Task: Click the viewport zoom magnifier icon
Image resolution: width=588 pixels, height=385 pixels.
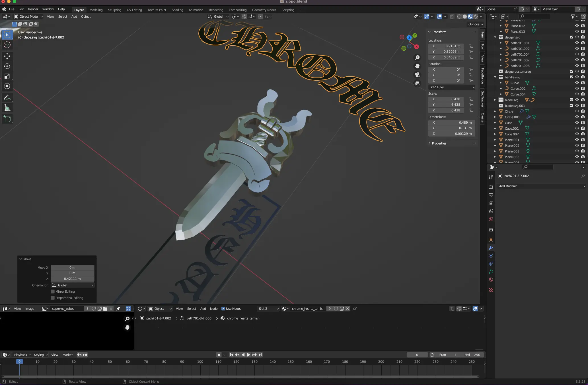Action: (x=417, y=58)
